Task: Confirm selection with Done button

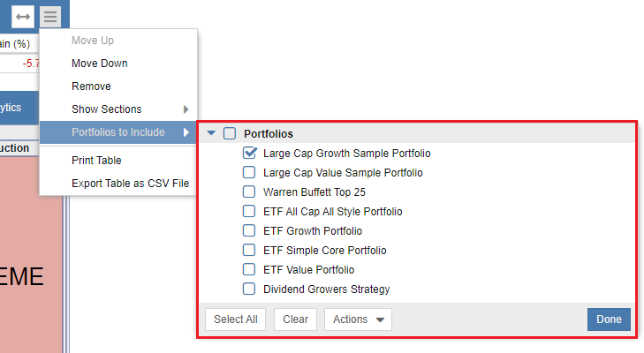Action: [609, 319]
